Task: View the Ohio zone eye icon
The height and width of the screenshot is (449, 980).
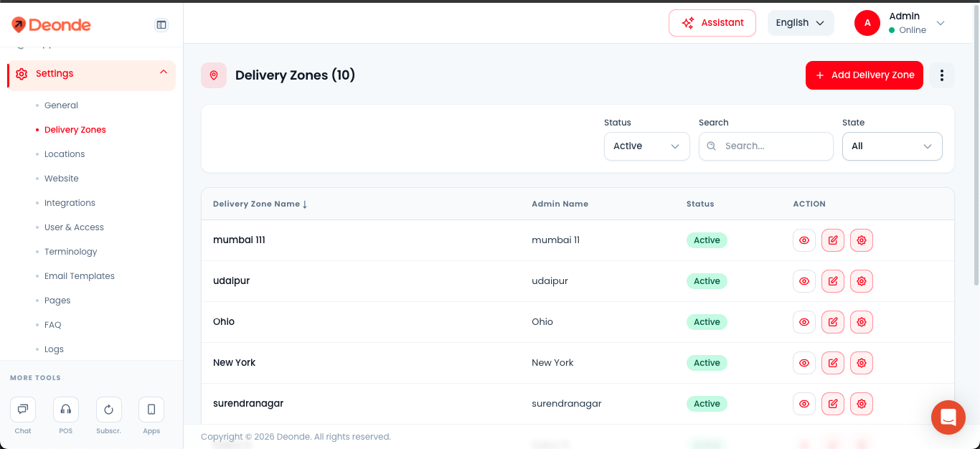Action: [x=804, y=322]
